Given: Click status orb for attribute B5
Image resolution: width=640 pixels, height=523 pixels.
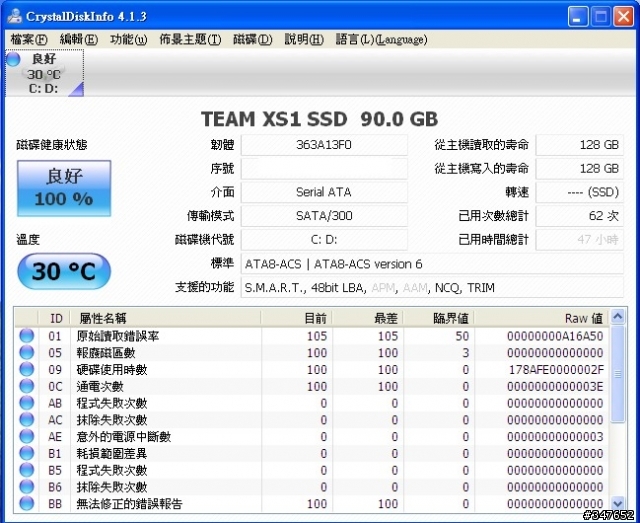Looking at the screenshot, I should (27, 470).
